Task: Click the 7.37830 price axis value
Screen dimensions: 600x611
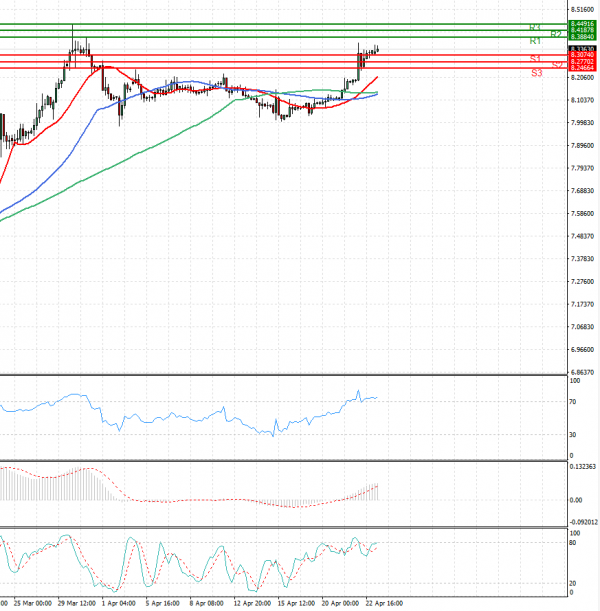Action: click(582, 259)
